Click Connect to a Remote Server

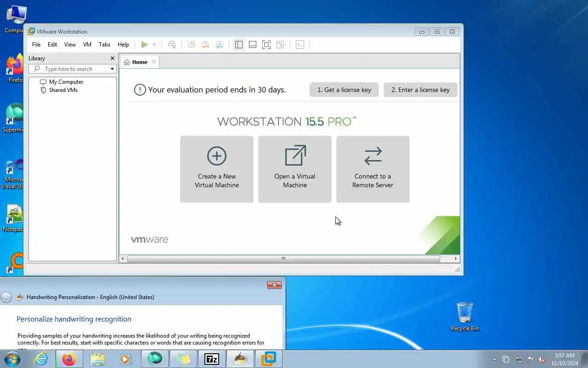[x=373, y=169]
